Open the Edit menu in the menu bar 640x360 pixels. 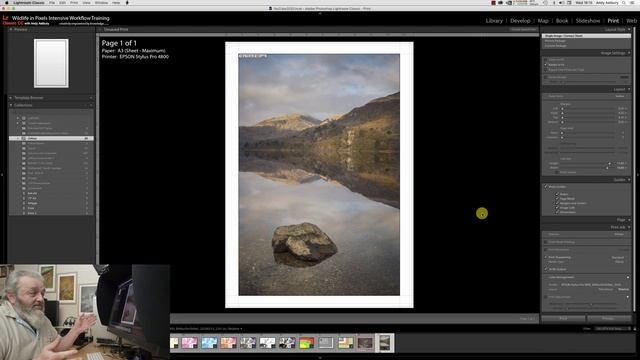click(x=62, y=3)
